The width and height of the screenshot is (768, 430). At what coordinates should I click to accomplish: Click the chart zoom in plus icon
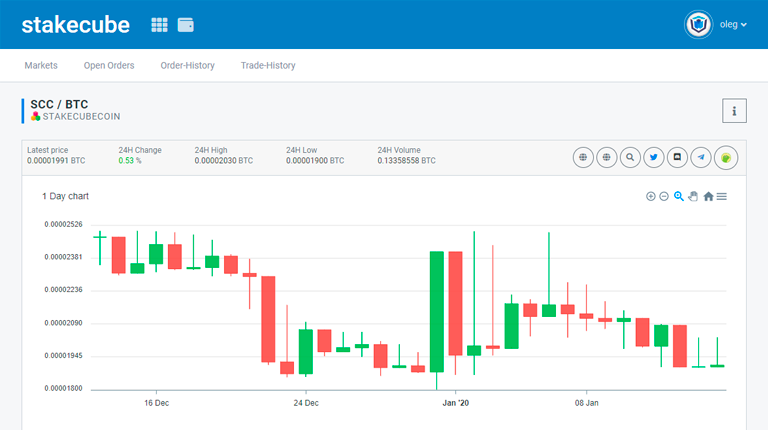pos(650,196)
